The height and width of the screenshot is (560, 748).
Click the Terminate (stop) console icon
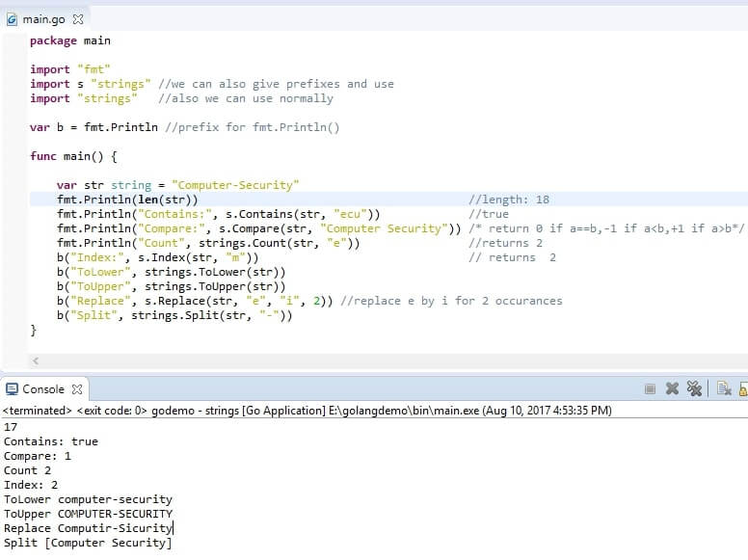point(650,389)
